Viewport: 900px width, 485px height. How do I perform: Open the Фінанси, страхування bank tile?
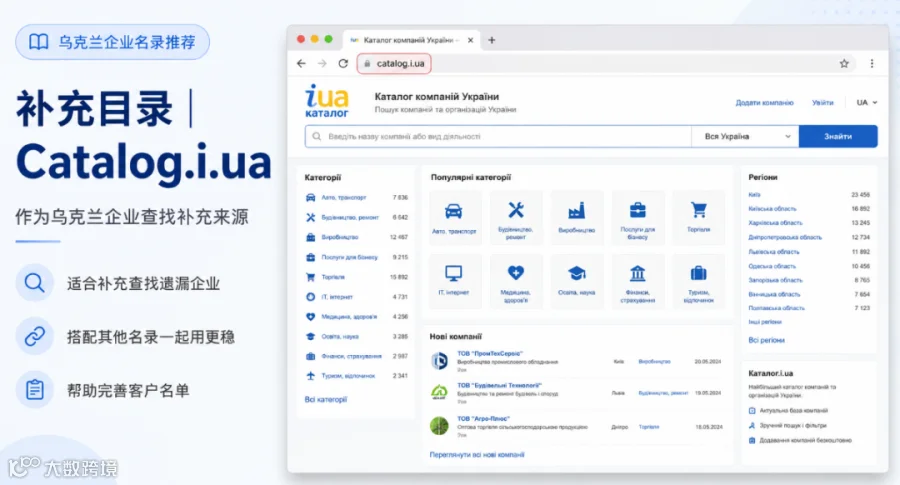[637, 281]
